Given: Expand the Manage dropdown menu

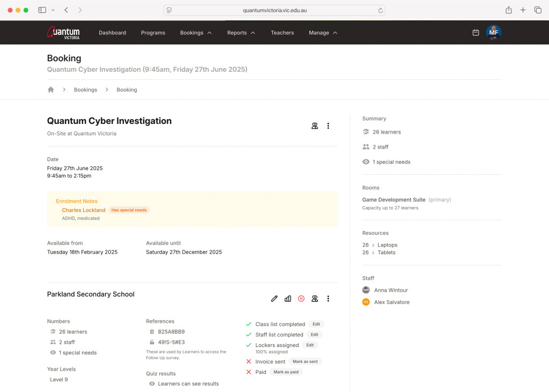Looking at the screenshot, I should point(323,33).
